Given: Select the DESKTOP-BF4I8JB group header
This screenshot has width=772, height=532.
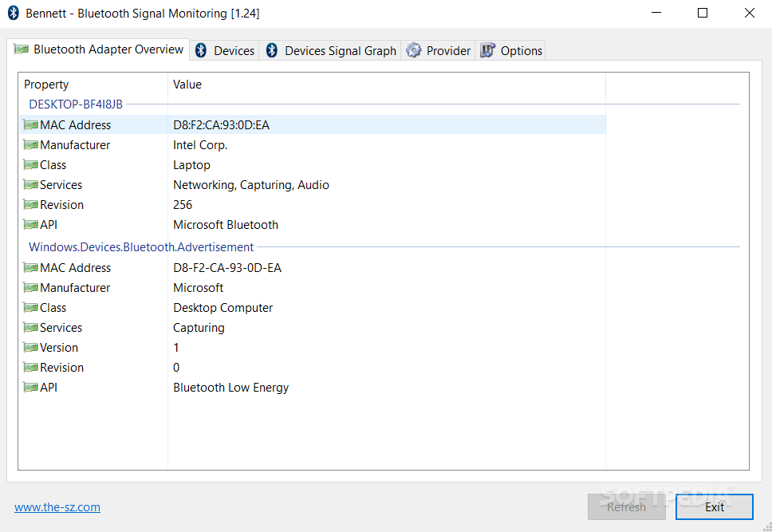Looking at the screenshot, I should tap(76, 104).
